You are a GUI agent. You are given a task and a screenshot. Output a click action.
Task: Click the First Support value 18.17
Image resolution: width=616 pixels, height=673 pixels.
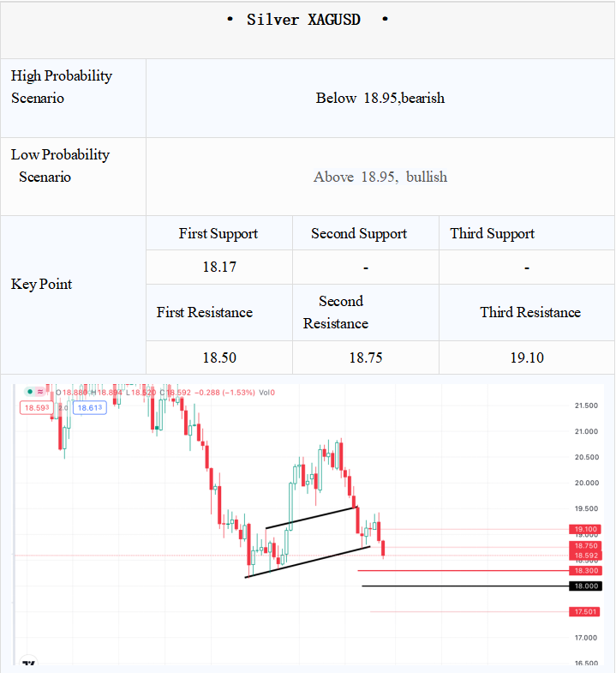pos(219,267)
